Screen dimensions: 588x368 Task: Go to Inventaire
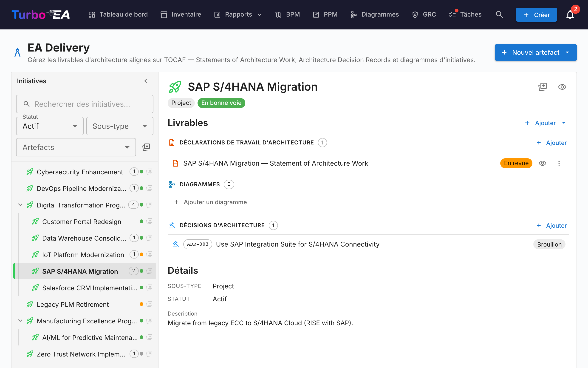tap(181, 14)
